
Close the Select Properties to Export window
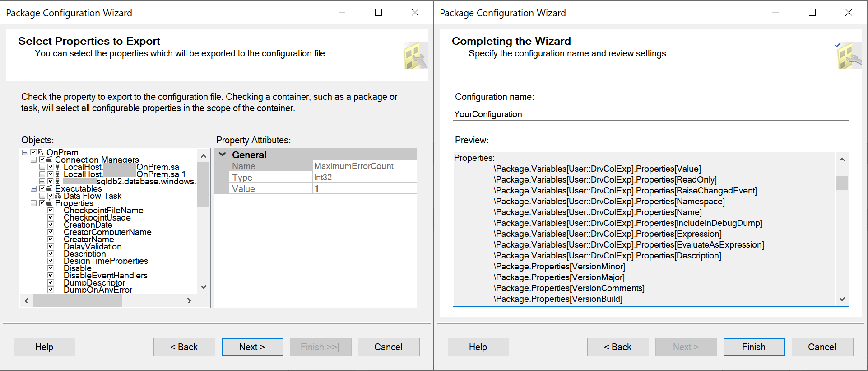(x=415, y=13)
